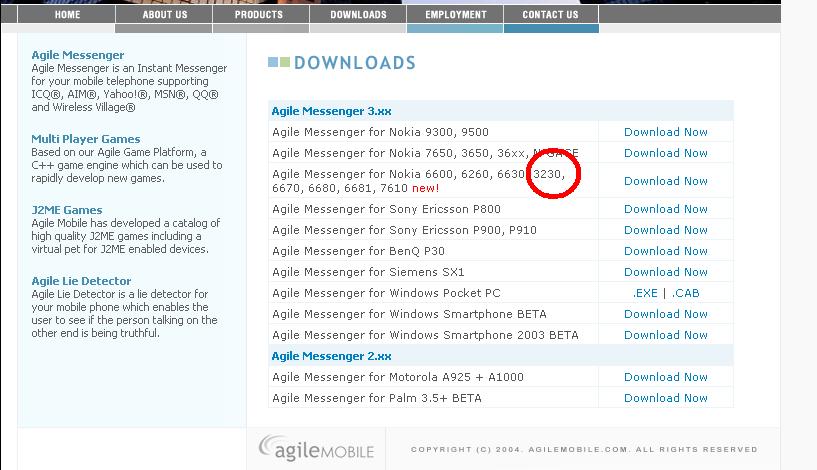Click the text 'Agile Messenger for Windows Pocket PC'

click(x=386, y=293)
